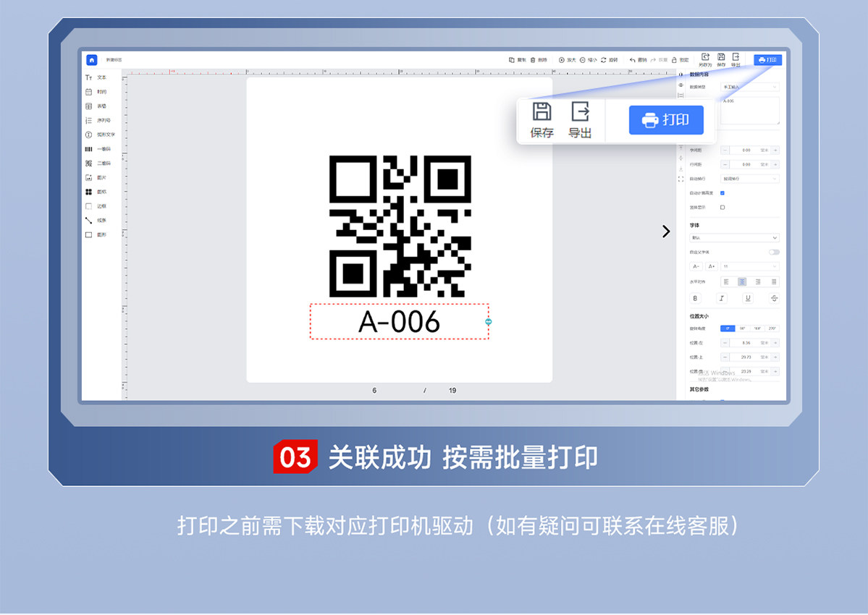
Task: Increase 位置-左 with its plus button
Action: 775,343
